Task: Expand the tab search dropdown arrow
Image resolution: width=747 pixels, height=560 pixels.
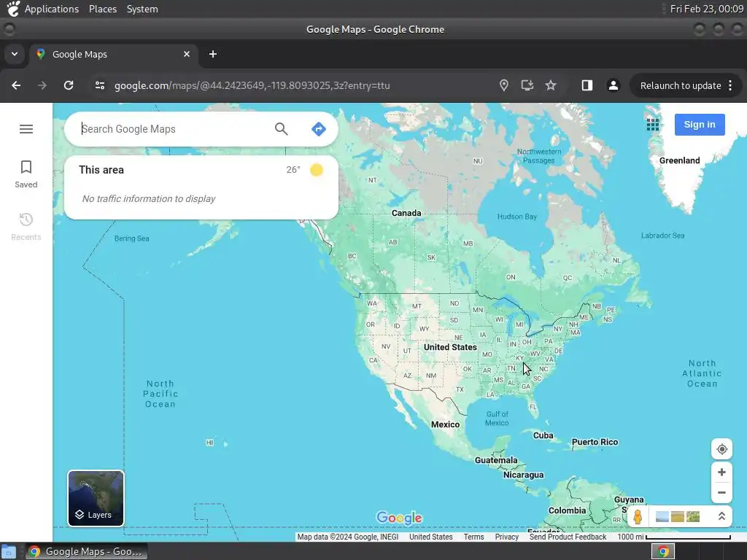Action: [15, 54]
